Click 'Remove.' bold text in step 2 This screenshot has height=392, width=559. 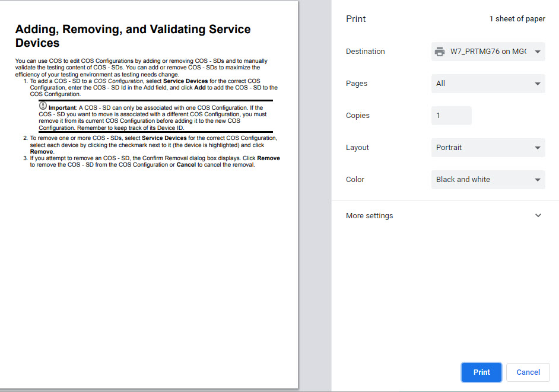[42, 151]
